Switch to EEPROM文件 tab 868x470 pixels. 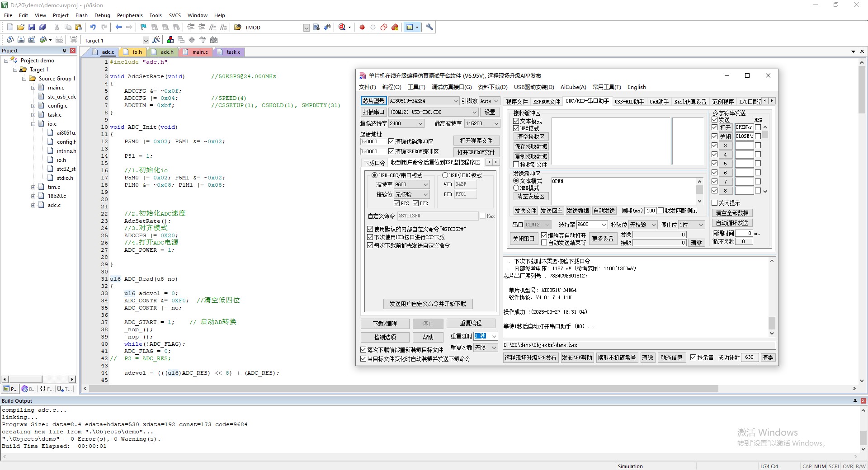coord(547,102)
